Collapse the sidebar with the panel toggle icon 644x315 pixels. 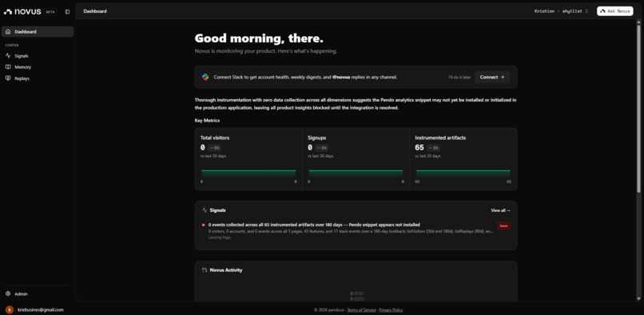tap(67, 12)
